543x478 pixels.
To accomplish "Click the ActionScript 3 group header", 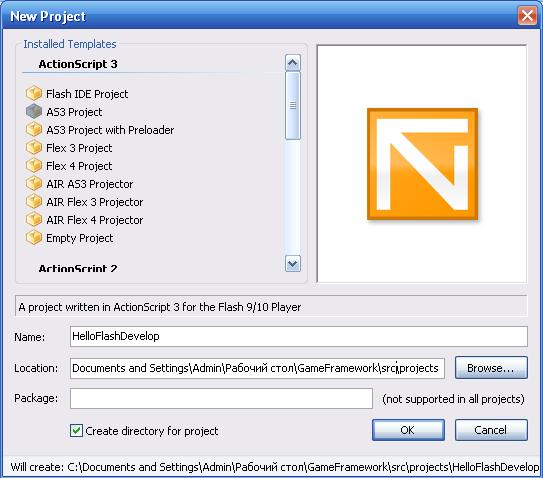I will click(x=78, y=64).
